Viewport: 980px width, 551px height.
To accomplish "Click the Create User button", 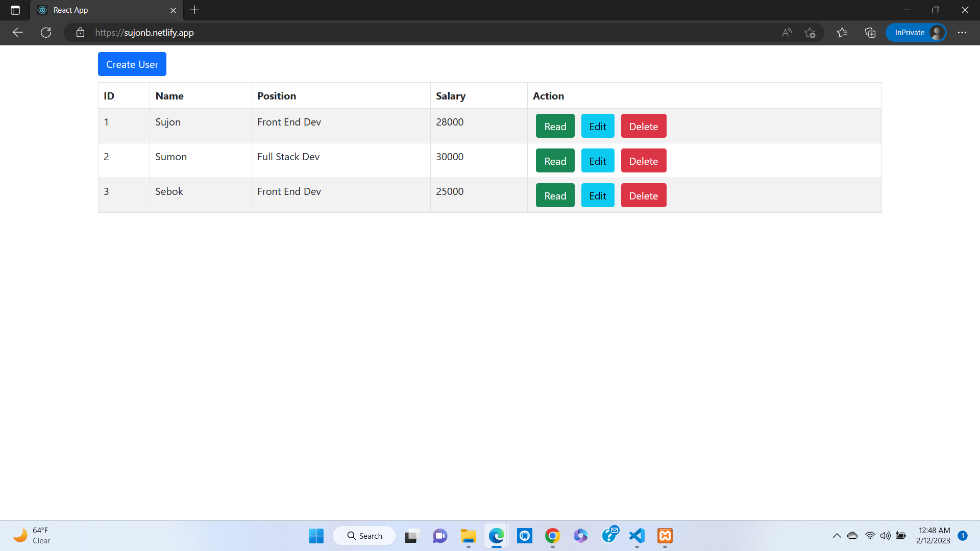I will pos(132,64).
